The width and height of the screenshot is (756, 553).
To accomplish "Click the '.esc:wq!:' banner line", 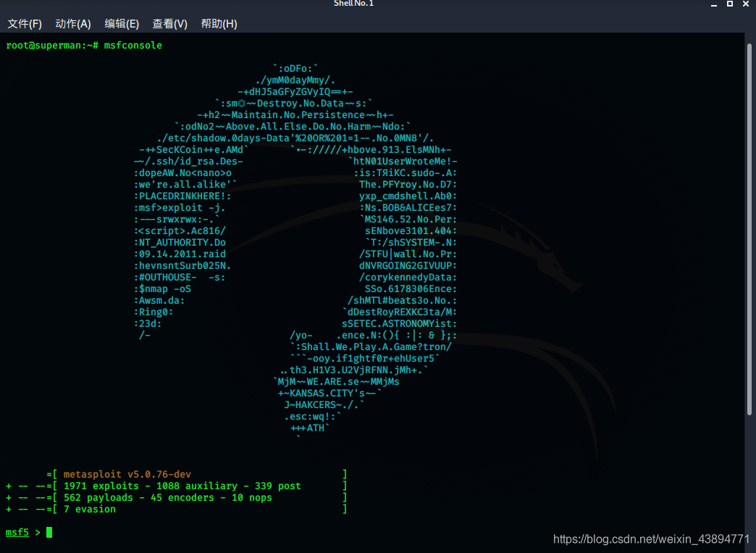I will tap(312, 416).
